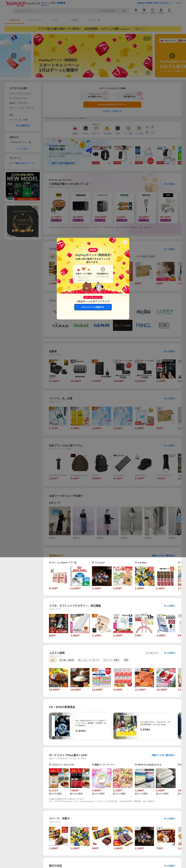Click さらに表示する in category sidebar

tap(23, 126)
